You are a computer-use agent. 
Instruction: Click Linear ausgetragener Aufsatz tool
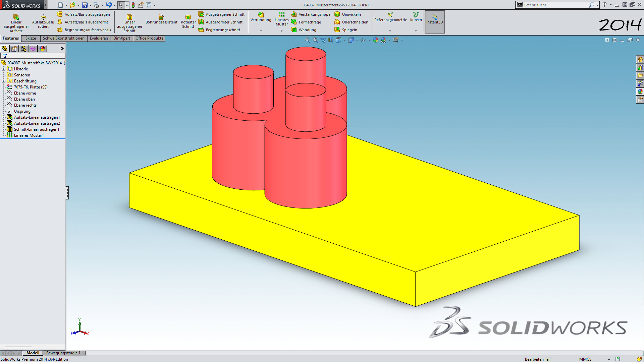point(16,23)
